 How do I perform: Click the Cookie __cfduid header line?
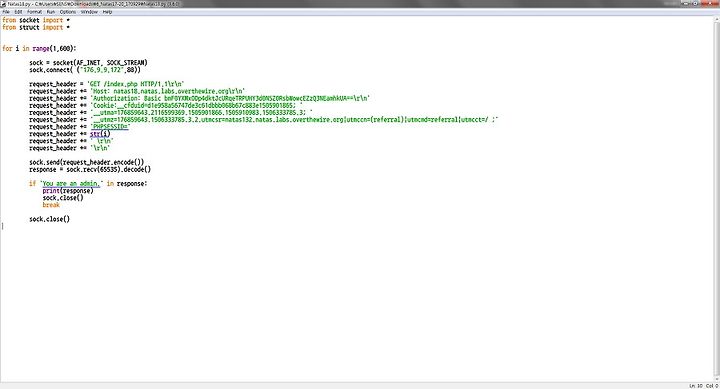point(166,105)
